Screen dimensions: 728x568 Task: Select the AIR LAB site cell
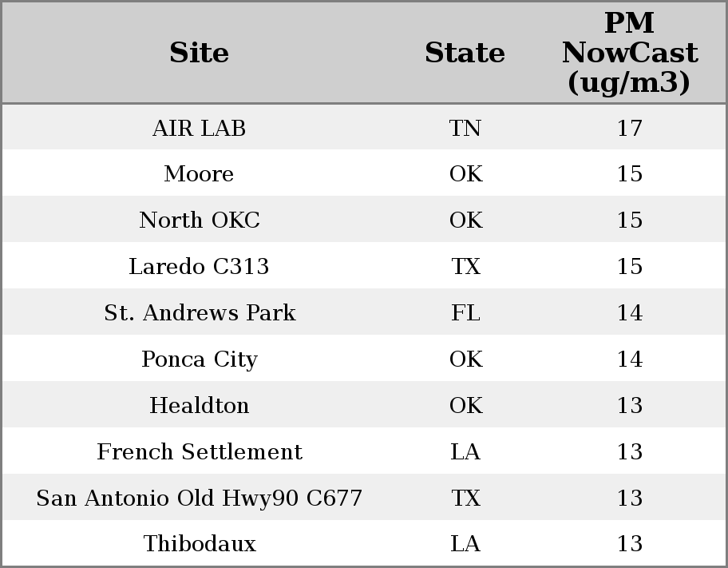click(199, 128)
